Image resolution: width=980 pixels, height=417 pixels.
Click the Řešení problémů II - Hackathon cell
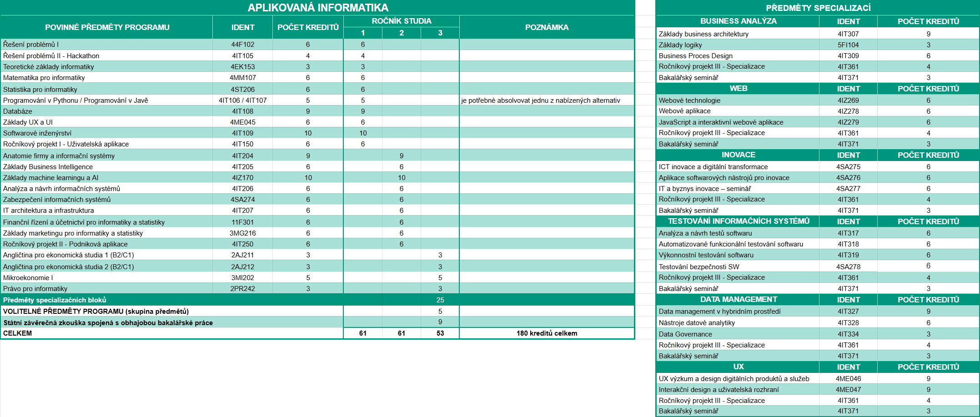click(x=51, y=55)
